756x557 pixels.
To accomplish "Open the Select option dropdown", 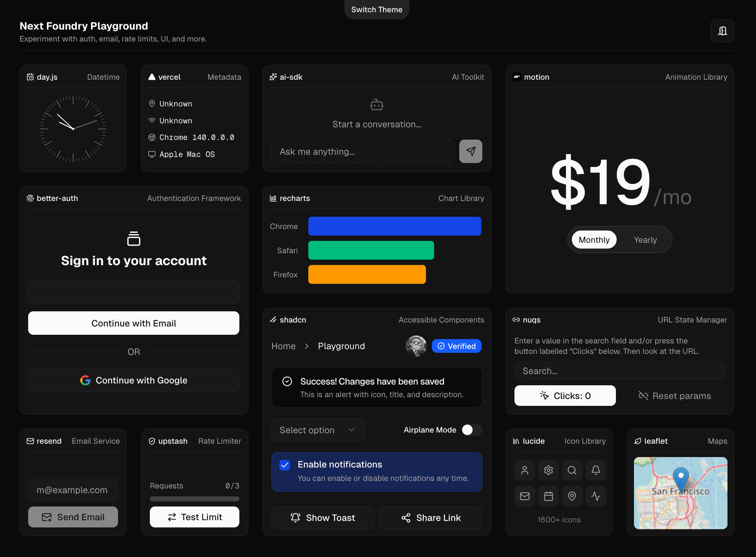I will (x=318, y=430).
